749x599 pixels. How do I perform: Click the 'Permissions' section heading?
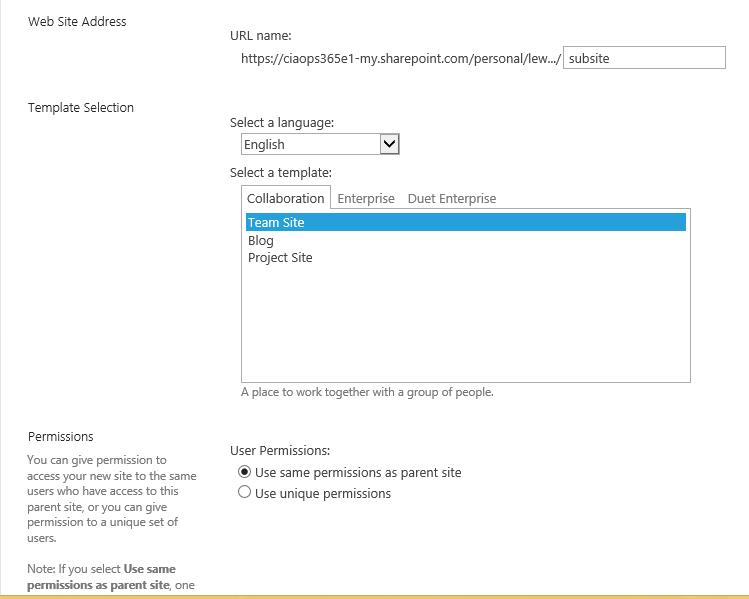[x=61, y=436]
